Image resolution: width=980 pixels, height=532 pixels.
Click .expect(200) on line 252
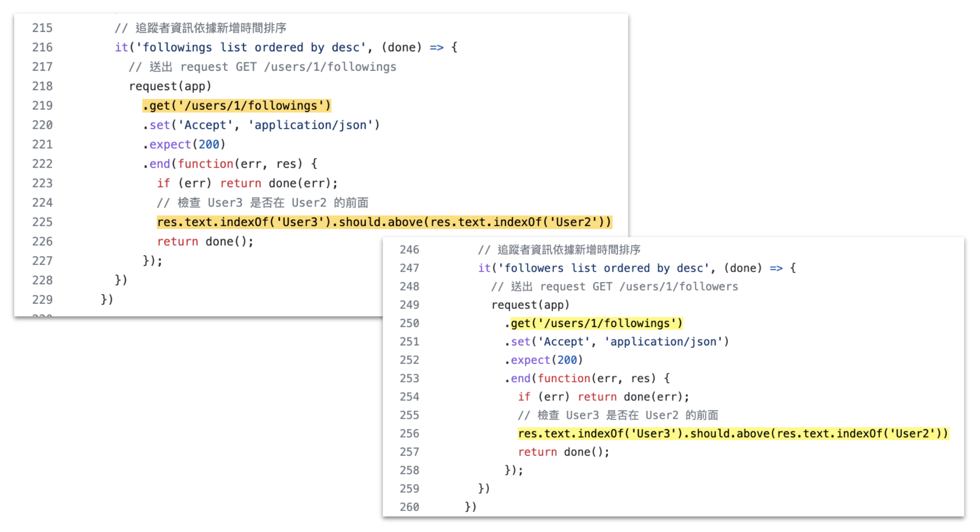point(544,360)
